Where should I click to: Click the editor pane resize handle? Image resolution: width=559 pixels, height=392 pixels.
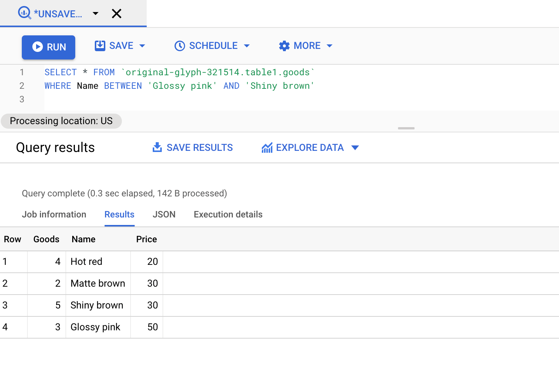click(406, 128)
